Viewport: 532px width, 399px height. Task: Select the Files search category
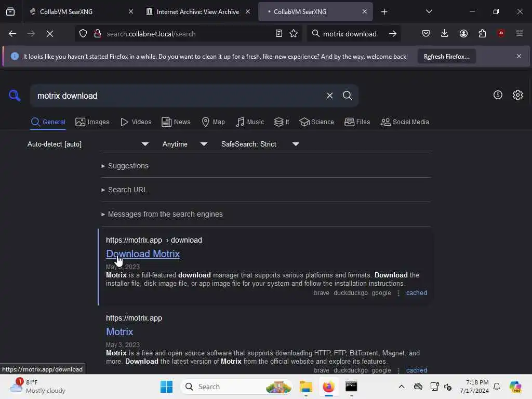coord(357,122)
